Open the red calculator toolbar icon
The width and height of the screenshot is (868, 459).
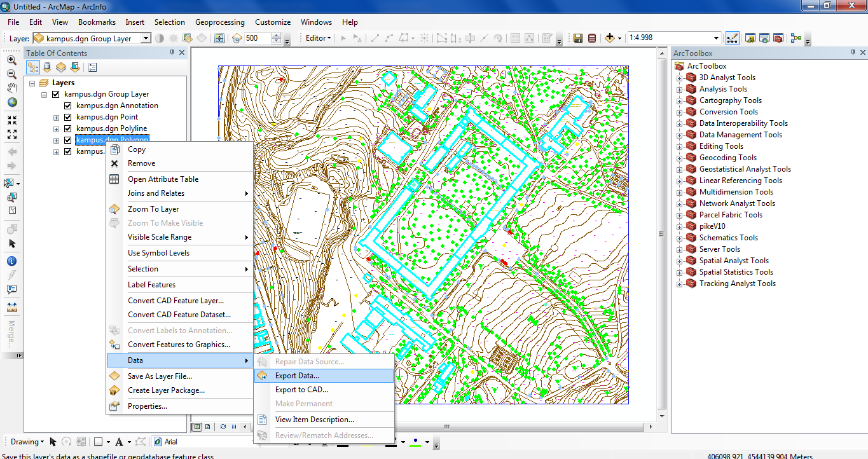592,38
